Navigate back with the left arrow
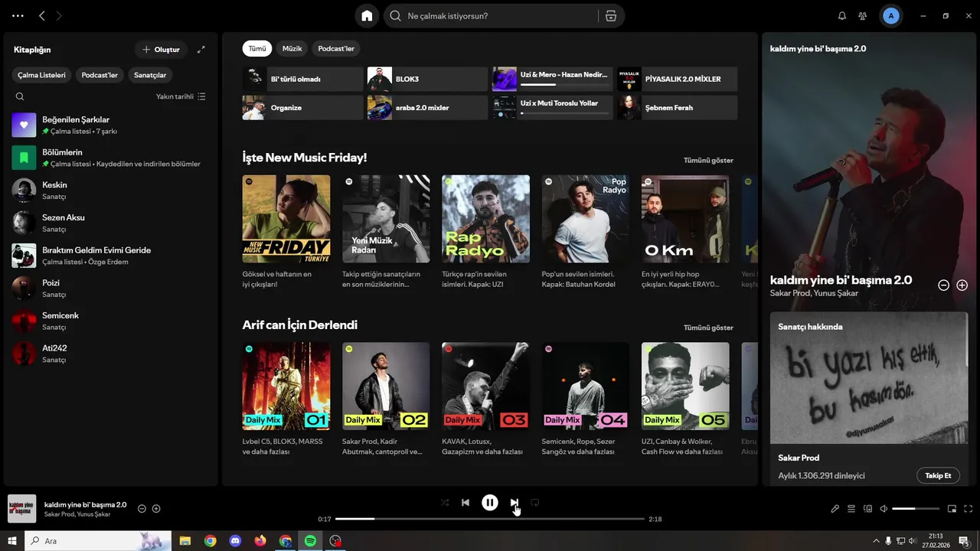This screenshot has height=551, width=980. (42, 16)
